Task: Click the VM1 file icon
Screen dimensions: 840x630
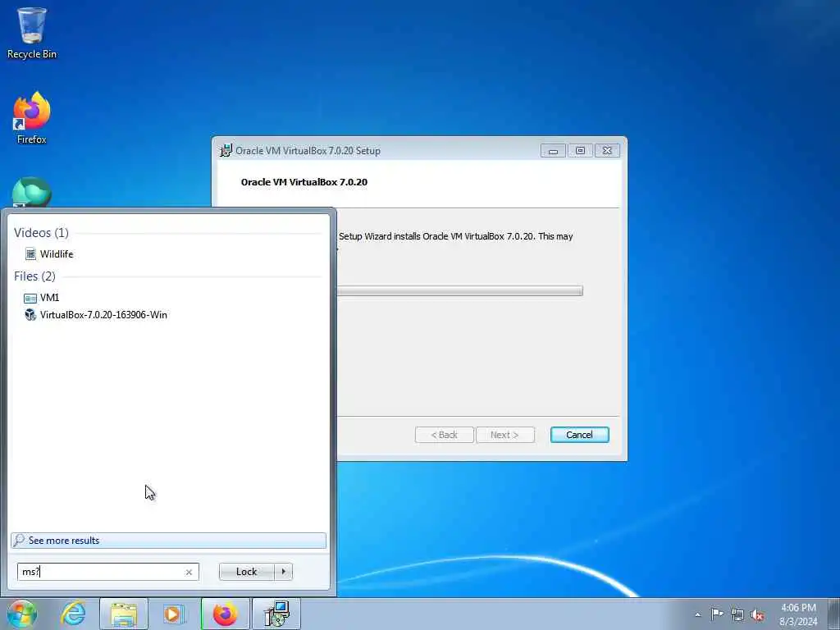Action: point(30,298)
